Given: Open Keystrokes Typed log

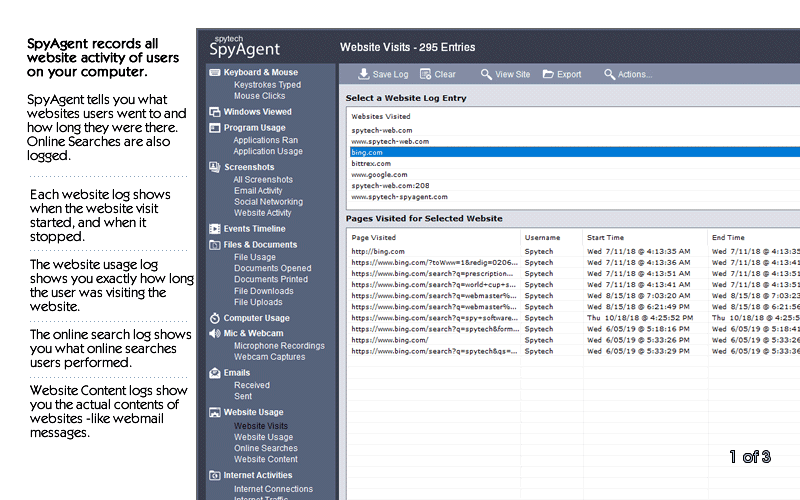Looking at the screenshot, I should click(x=267, y=85).
